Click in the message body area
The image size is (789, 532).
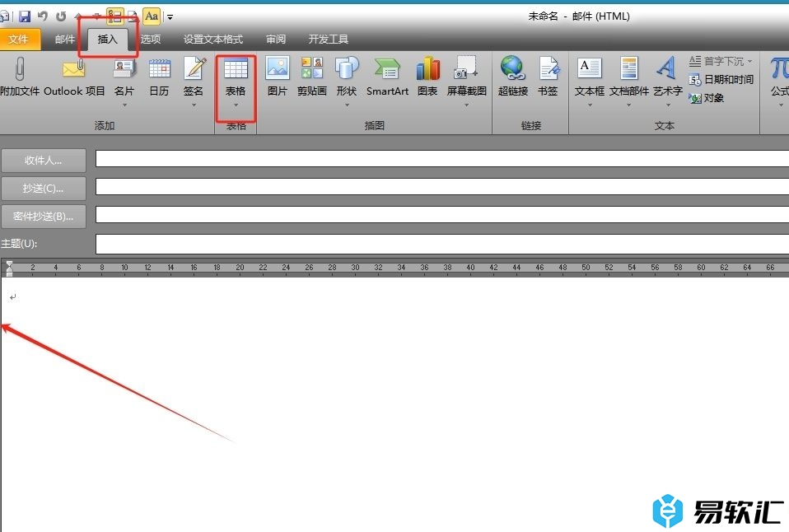pos(395,404)
